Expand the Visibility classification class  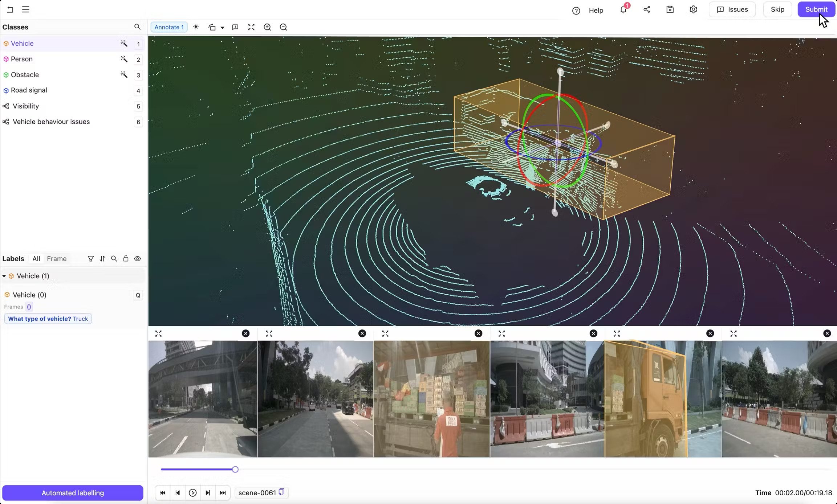point(25,106)
